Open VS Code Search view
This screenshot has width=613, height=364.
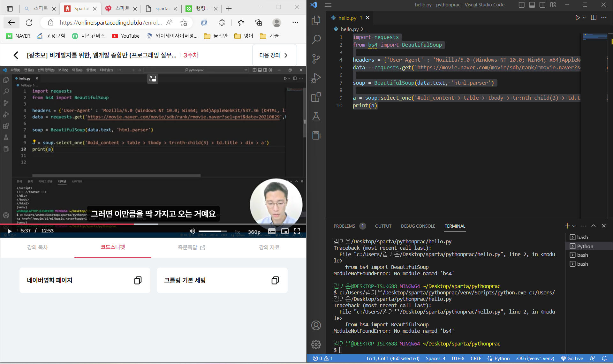pyautogui.click(x=316, y=40)
